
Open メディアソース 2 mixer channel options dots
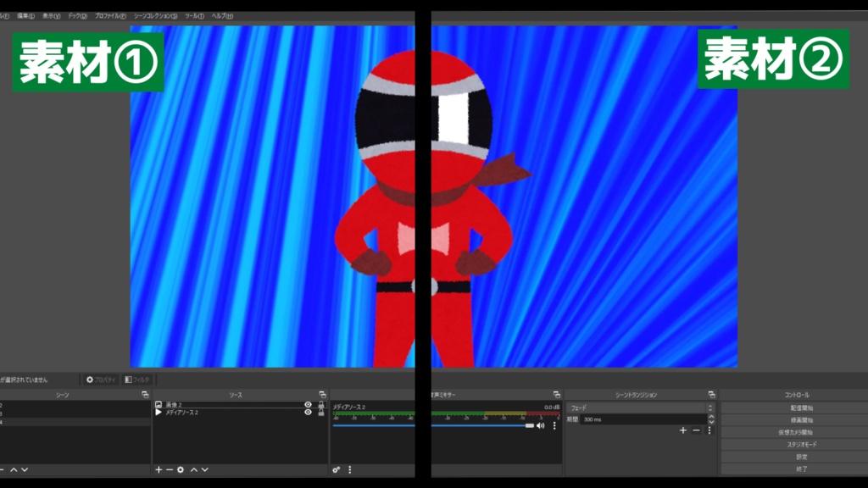tap(554, 425)
